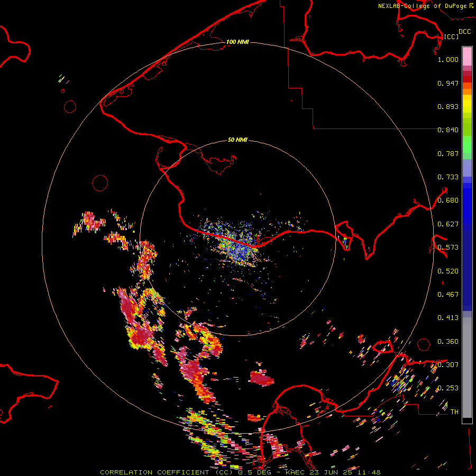Click the 0.307 scale value

pos(448,365)
